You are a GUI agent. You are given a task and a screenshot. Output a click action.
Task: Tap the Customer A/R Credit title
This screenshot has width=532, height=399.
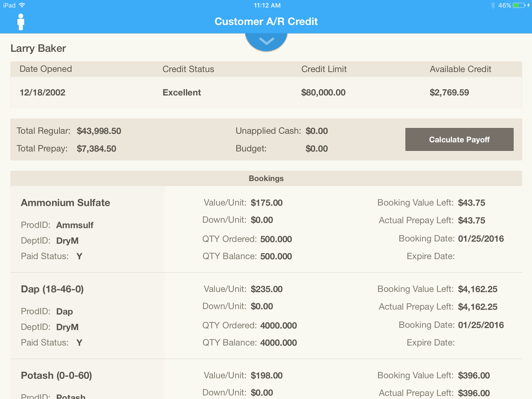[266, 21]
